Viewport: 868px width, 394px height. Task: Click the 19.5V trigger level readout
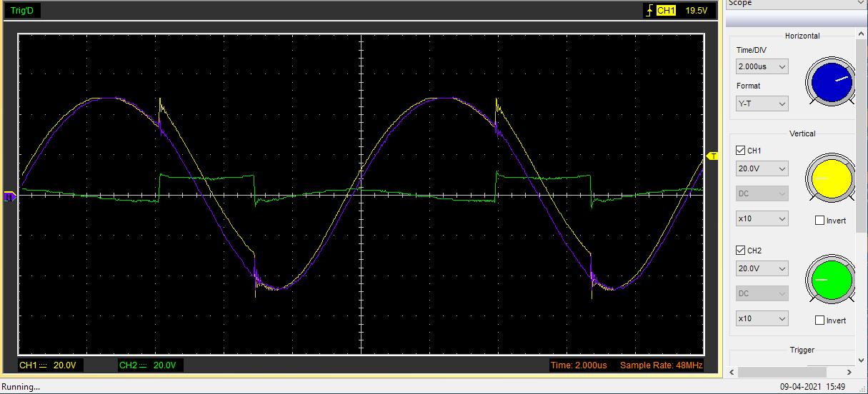696,11
